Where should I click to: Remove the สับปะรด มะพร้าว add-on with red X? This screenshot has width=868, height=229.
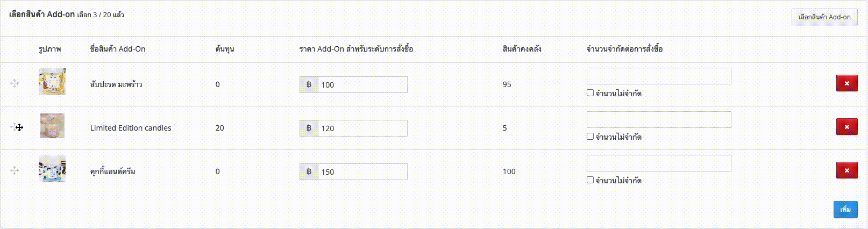coord(846,83)
